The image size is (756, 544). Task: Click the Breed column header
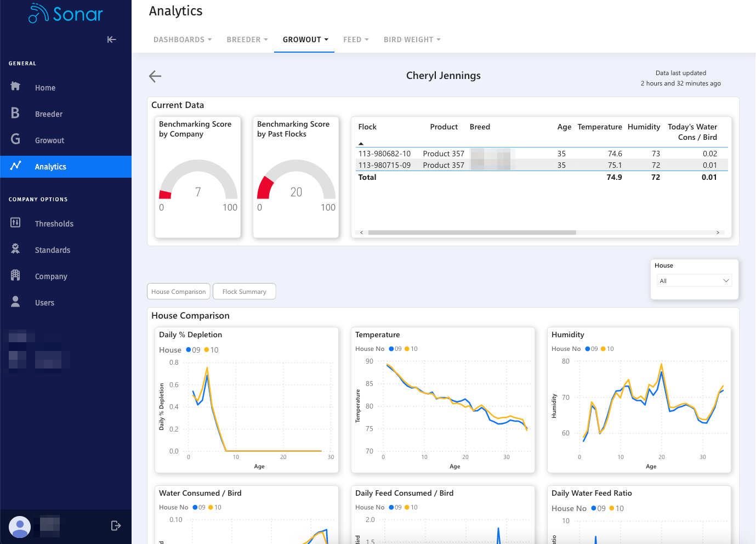point(480,127)
